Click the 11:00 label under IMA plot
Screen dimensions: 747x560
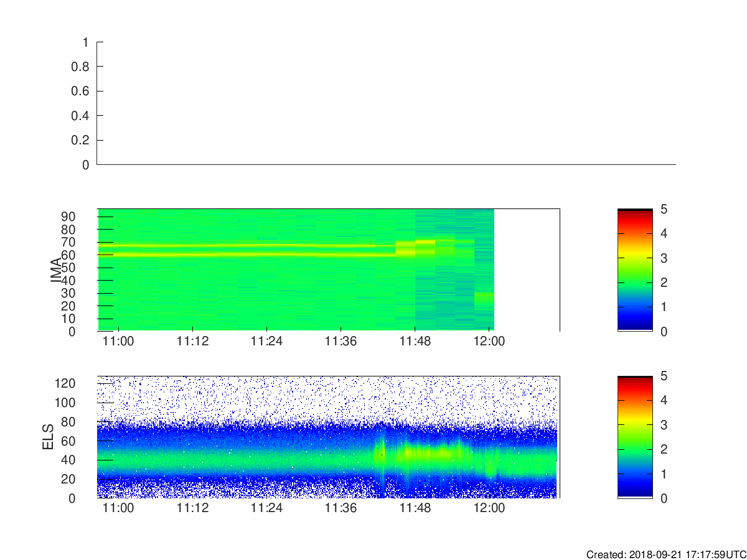click(x=118, y=341)
